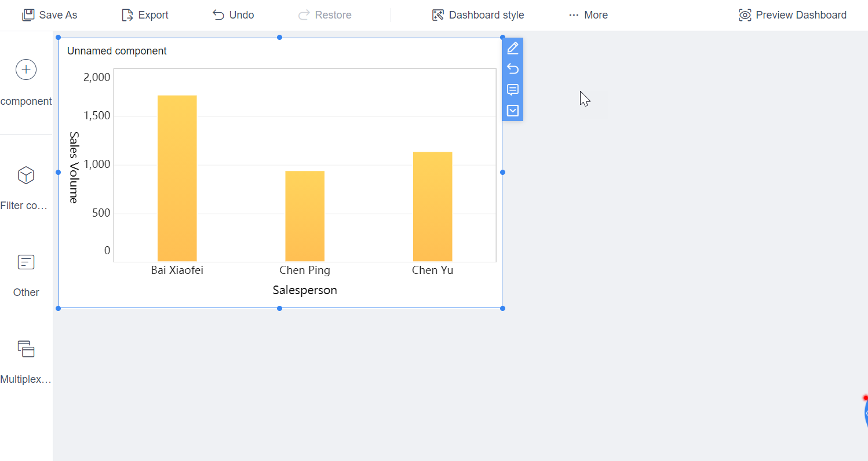Click Preview Dashboard
This screenshot has width=868, height=461.
click(793, 15)
